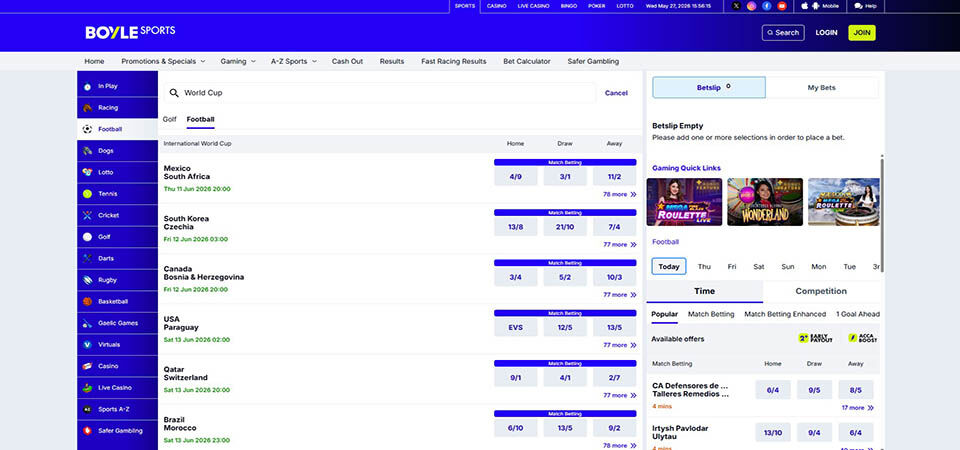Expand the Gaming menu
This screenshot has height=450, width=960.
pos(238,61)
